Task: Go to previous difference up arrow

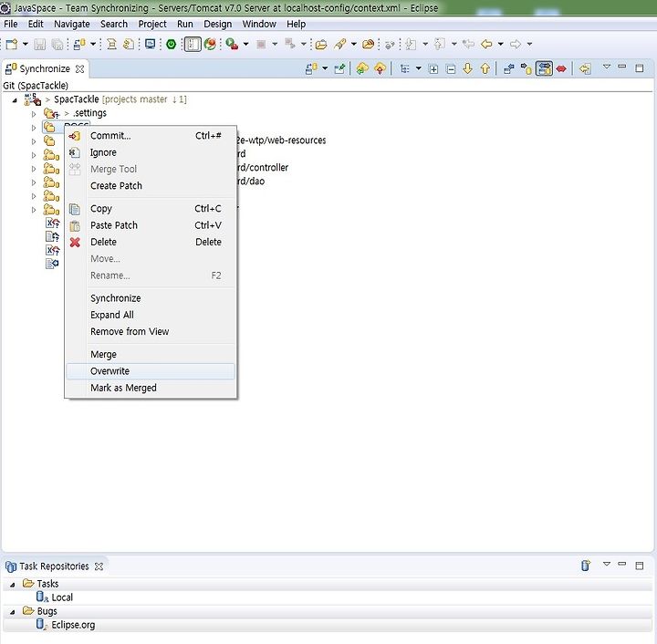Action: 485,68
